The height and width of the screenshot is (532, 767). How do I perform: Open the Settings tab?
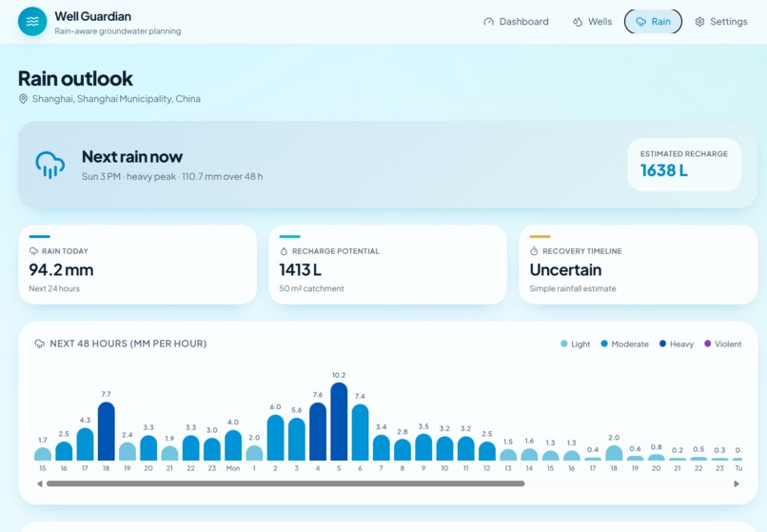pos(721,22)
